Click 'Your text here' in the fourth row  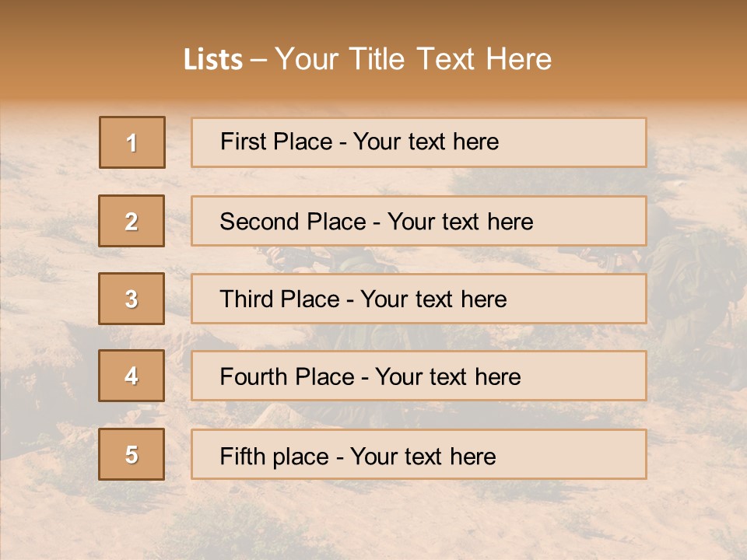click(447, 377)
